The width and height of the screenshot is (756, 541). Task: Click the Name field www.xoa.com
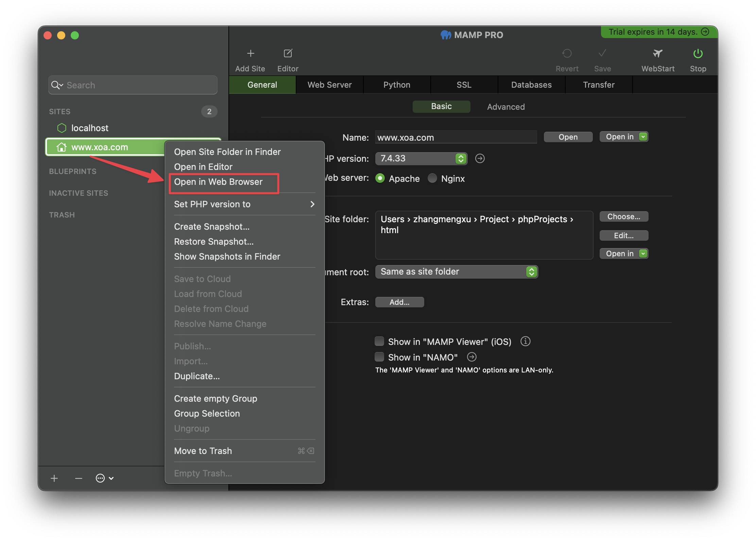pyautogui.click(x=456, y=137)
